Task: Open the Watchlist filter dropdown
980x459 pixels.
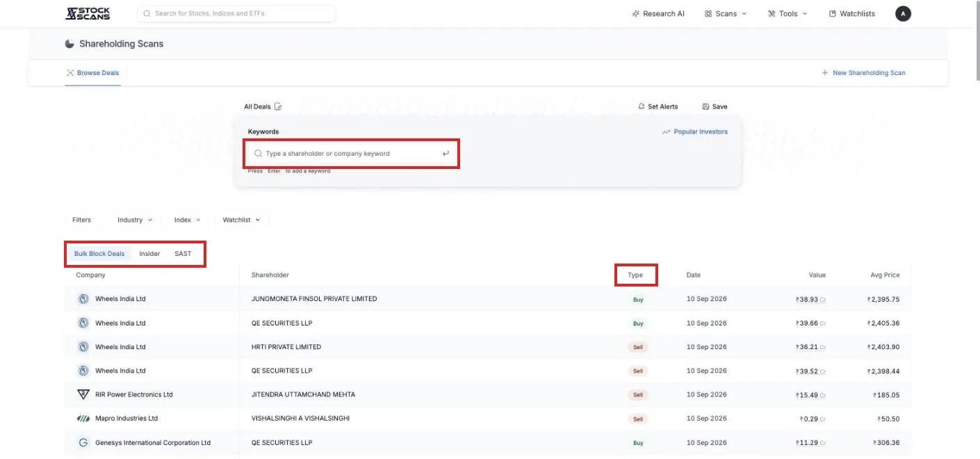Action: click(x=241, y=220)
